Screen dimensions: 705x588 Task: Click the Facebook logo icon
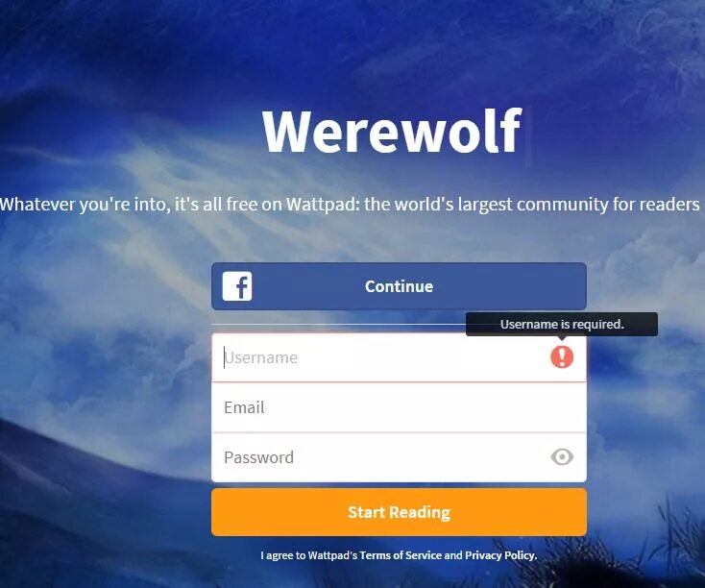237,286
